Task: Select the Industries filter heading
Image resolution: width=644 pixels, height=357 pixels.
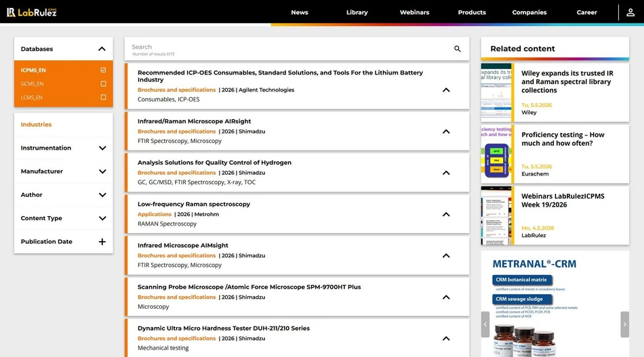Action: pos(36,125)
